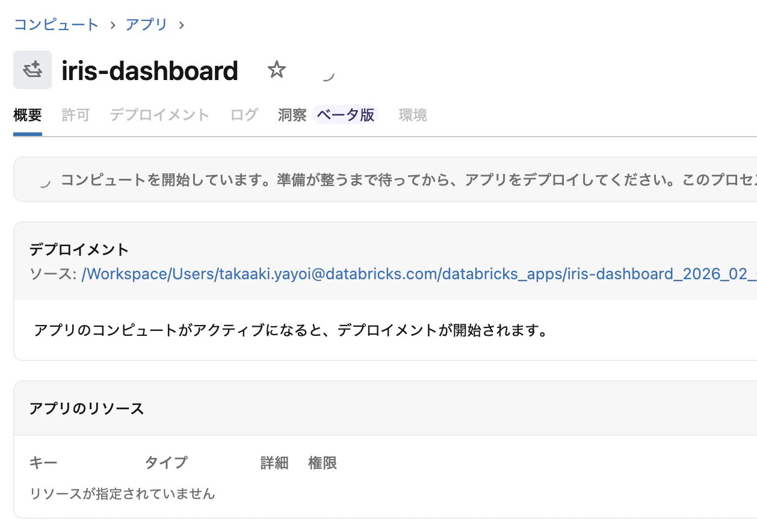
Task: Click the app title iris-dashboard
Action: (x=150, y=70)
